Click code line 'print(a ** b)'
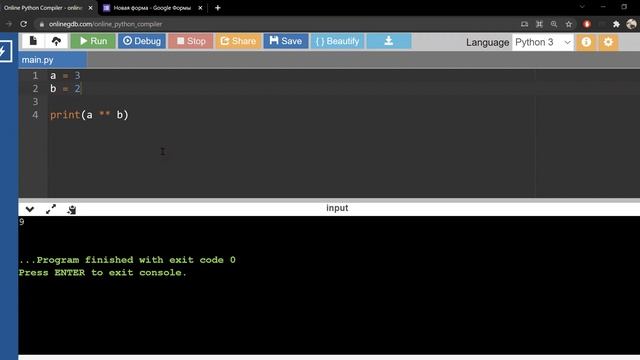 coord(89,115)
